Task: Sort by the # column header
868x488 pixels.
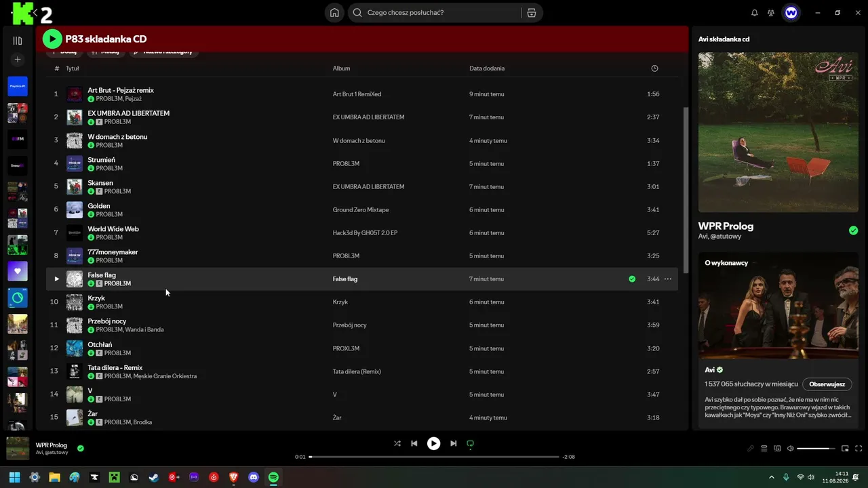Action: [x=56, y=68]
